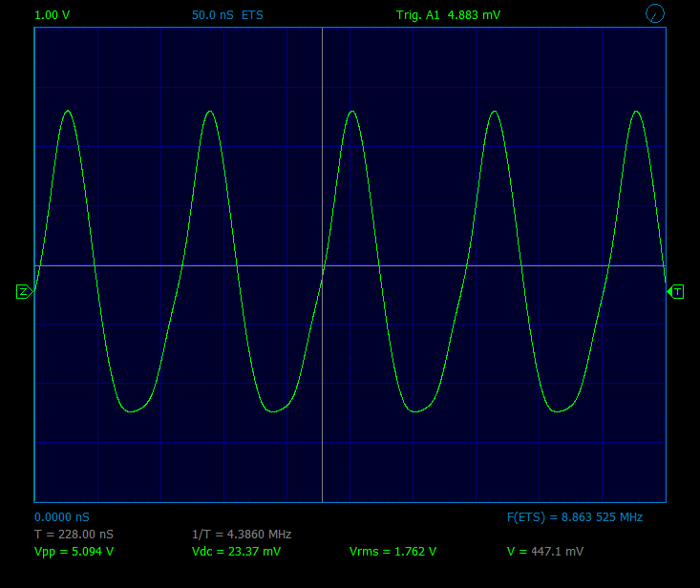Select the green T trigger-level marker
Image resolution: width=700 pixels, height=588 pixels.
pos(677,291)
